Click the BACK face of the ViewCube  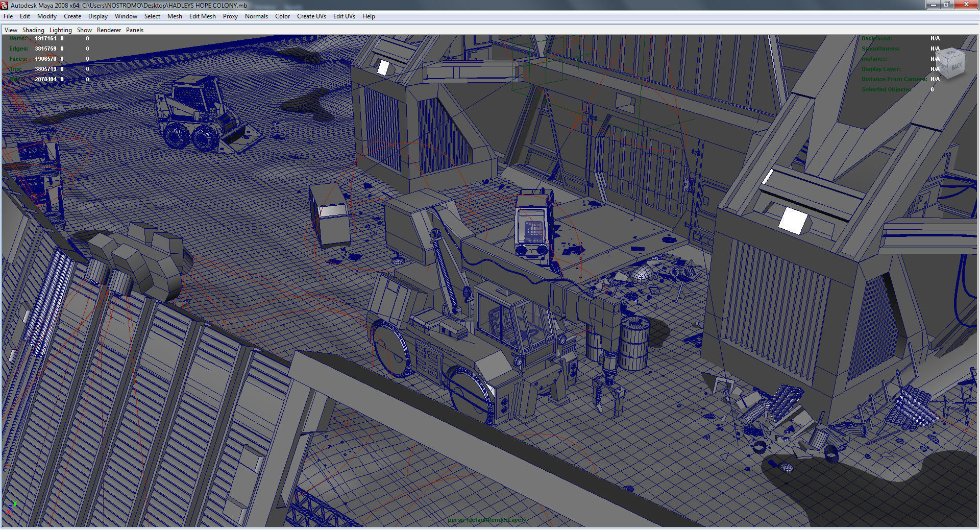pyautogui.click(x=957, y=67)
